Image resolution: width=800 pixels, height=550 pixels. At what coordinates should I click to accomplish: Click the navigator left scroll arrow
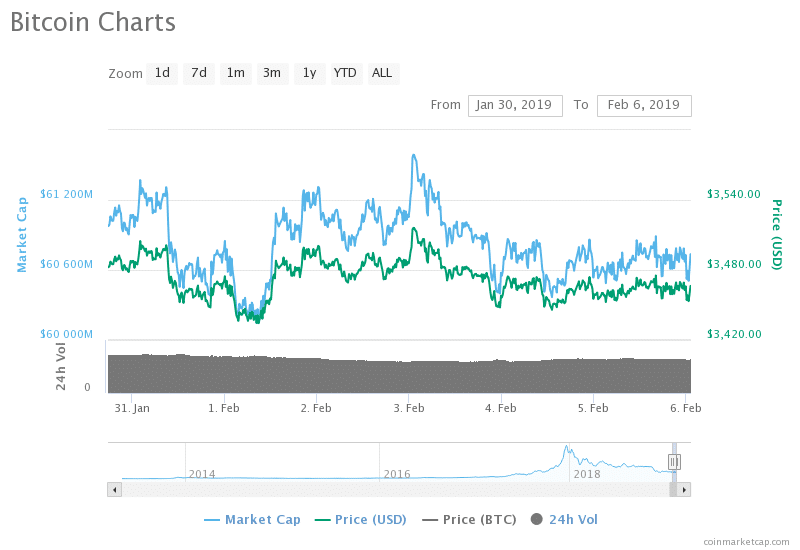115,490
